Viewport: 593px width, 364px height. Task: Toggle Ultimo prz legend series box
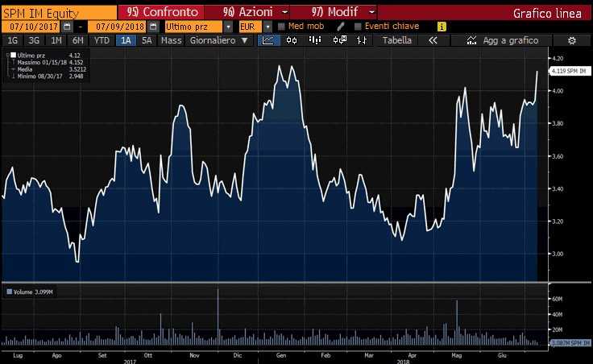coord(13,56)
